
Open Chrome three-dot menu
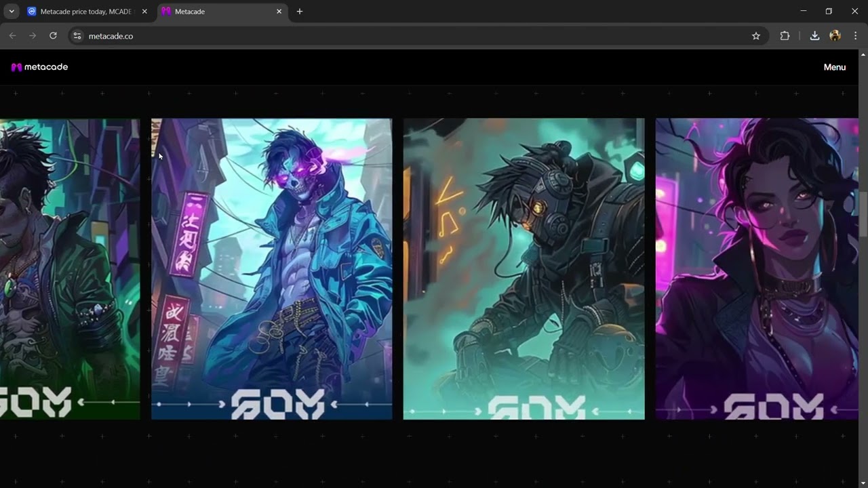[855, 36]
